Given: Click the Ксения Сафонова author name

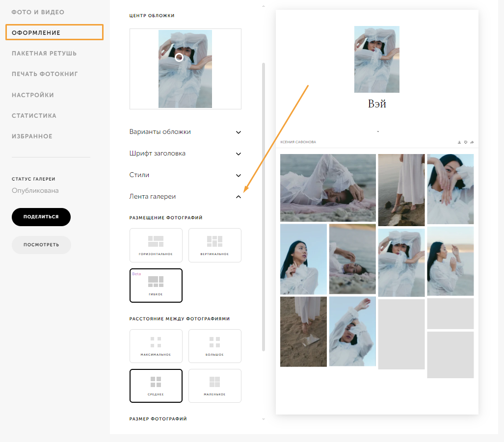Looking at the screenshot, I should coord(298,142).
